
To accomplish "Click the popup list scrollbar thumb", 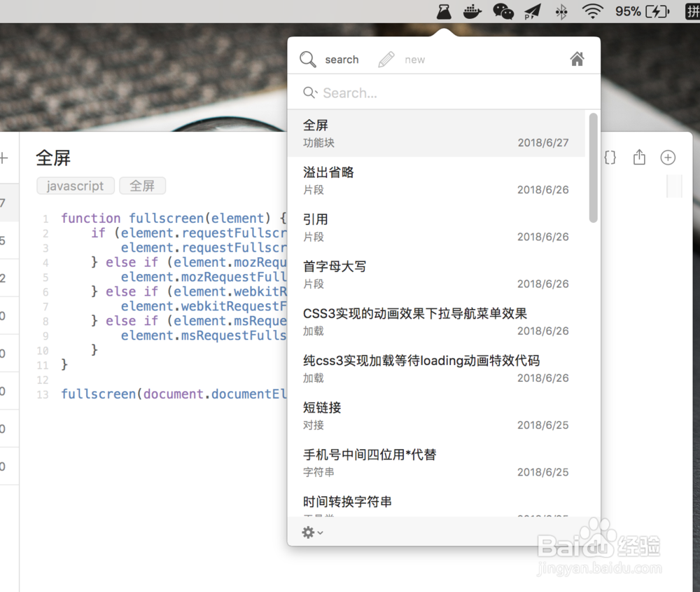I will pos(593,167).
